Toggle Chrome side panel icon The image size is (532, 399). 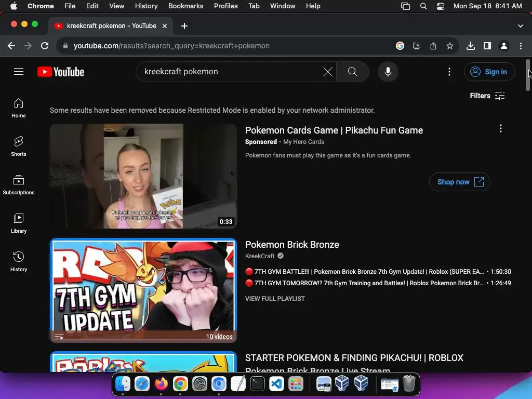point(487,46)
